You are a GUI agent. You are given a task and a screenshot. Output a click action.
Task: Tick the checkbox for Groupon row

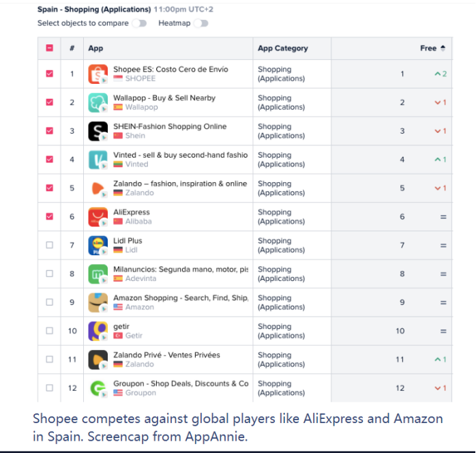[x=50, y=388]
